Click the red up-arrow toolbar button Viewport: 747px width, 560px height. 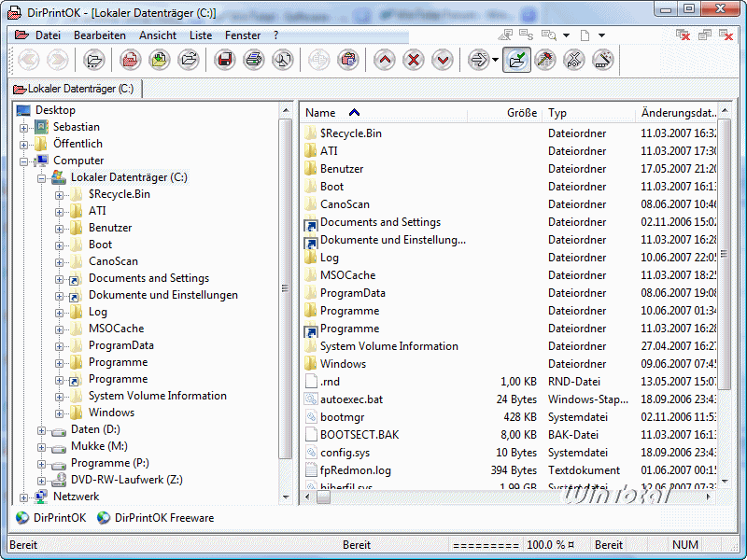coord(385,60)
